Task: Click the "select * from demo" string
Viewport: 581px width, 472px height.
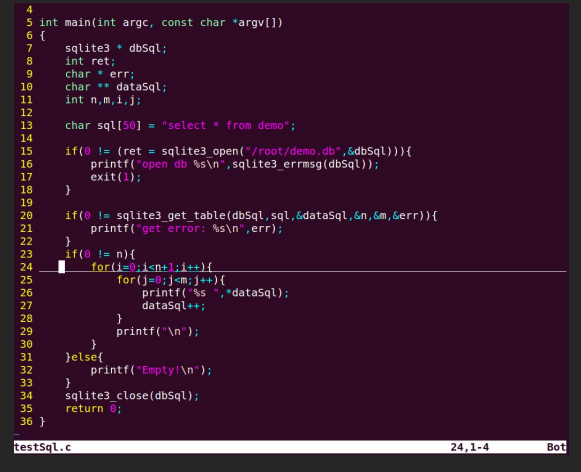Action: click(225, 125)
